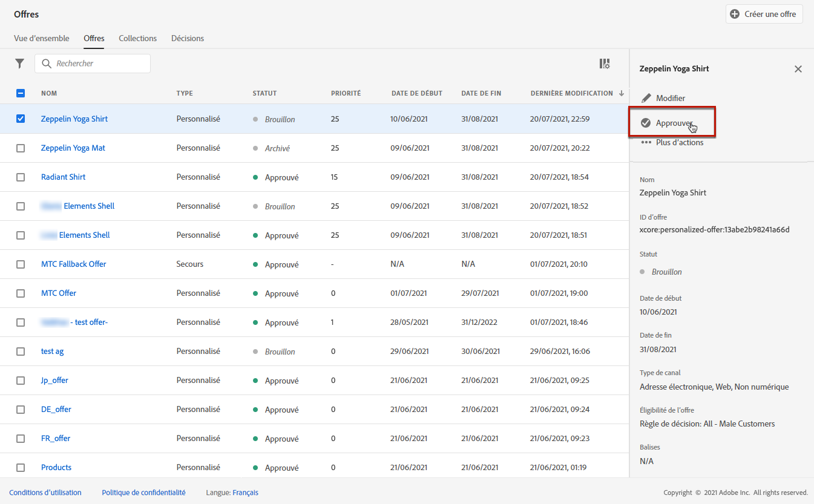
Task: Open the filter funnel icon
Action: pos(20,64)
